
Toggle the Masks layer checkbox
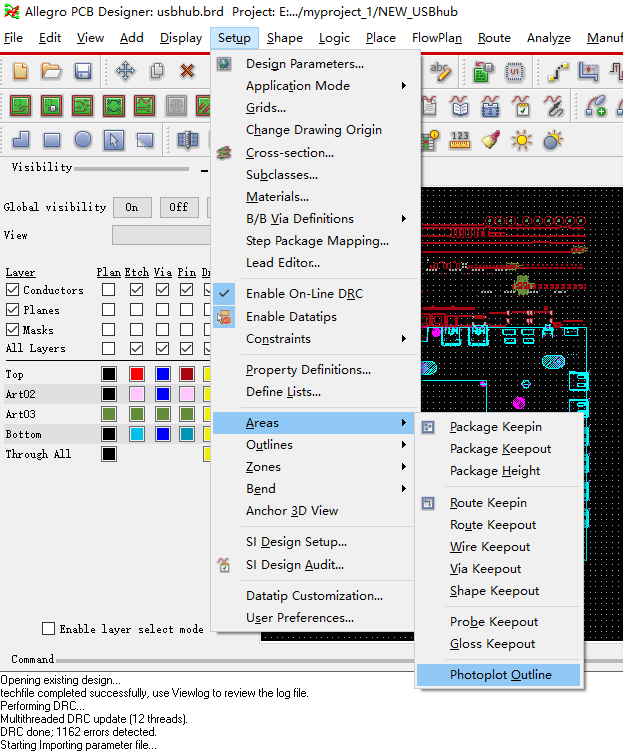[12, 329]
